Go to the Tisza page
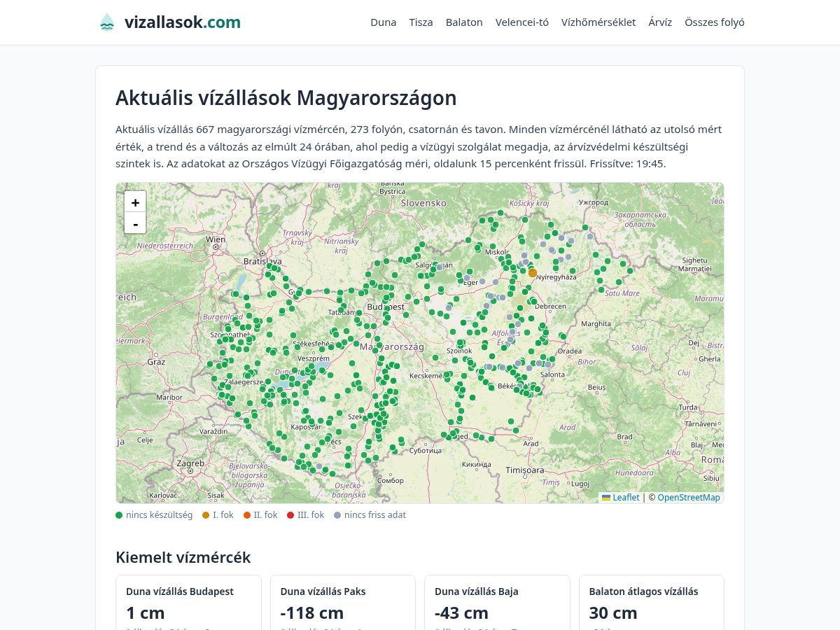Image resolution: width=840 pixels, height=630 pixels. [421, 22]
